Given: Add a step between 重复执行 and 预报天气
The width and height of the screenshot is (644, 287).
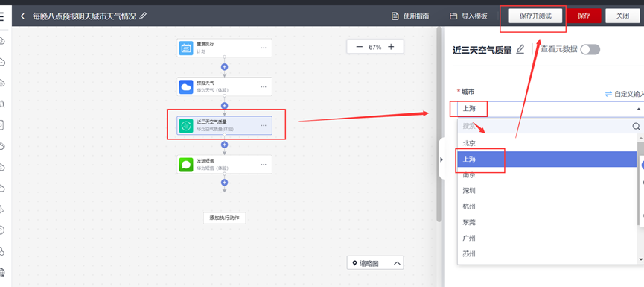Looking at the screenshot, I should click(x=224, y=67).
